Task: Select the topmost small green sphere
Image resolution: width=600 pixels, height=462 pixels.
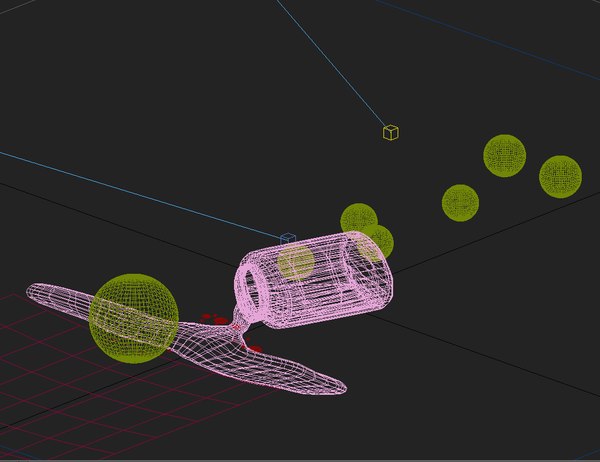Action: pyautogui.click(x=505, y=155)
